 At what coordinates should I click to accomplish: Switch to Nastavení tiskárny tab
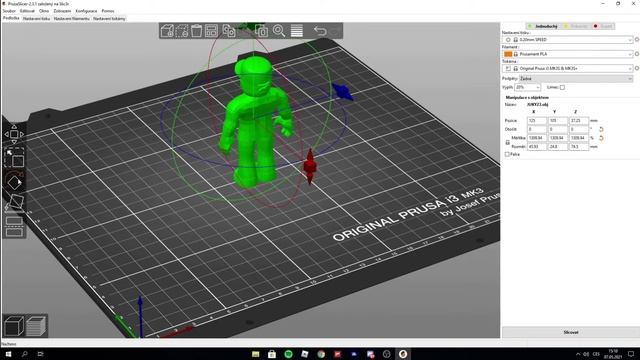(109, 18)
